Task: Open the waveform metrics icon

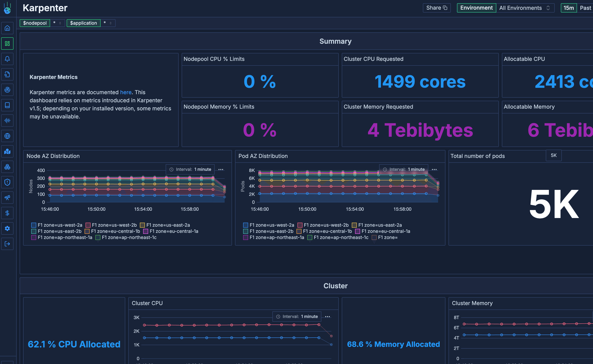Action: coord(7,121)
